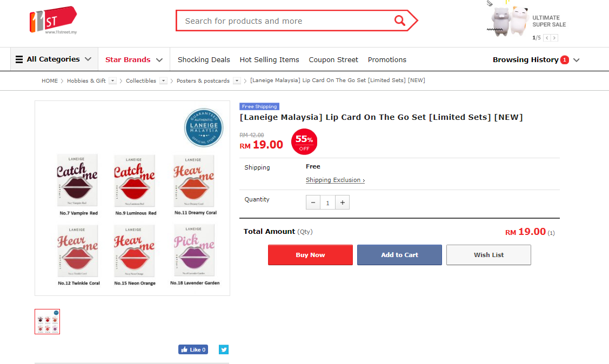Share the product on Twitter

224,349
